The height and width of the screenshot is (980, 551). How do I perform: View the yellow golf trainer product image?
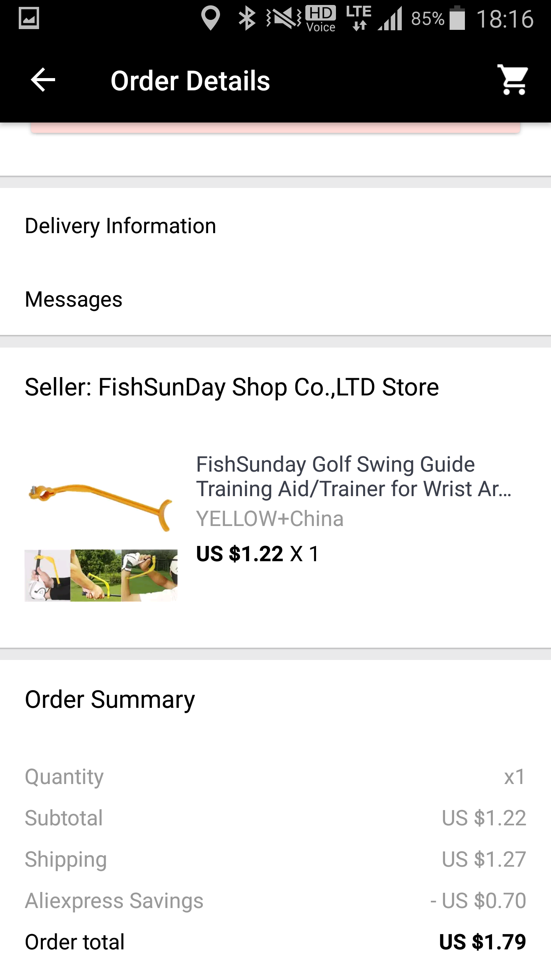[x=101, y=536]
